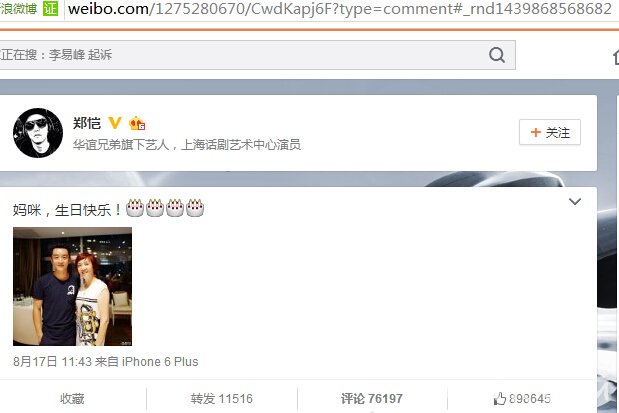This screenshot has width=619, height=413.
Task: Click the search magnifier icon
Action: (497, 55)
